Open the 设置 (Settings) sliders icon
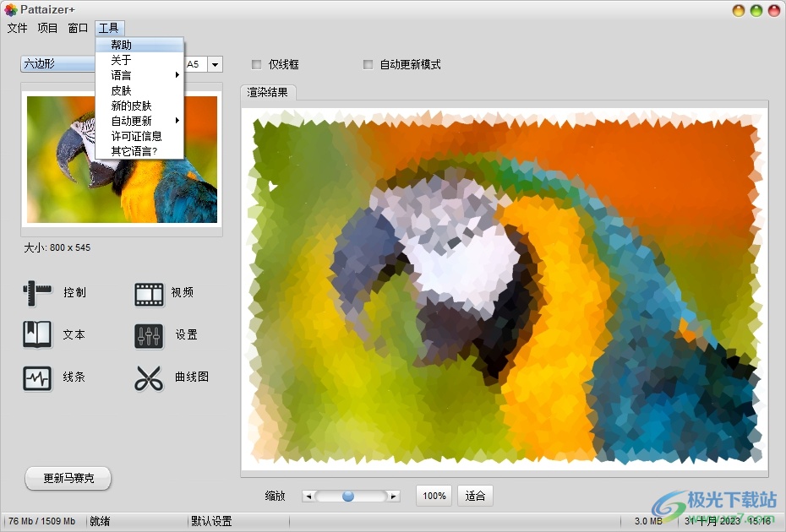 click(149, 335)
